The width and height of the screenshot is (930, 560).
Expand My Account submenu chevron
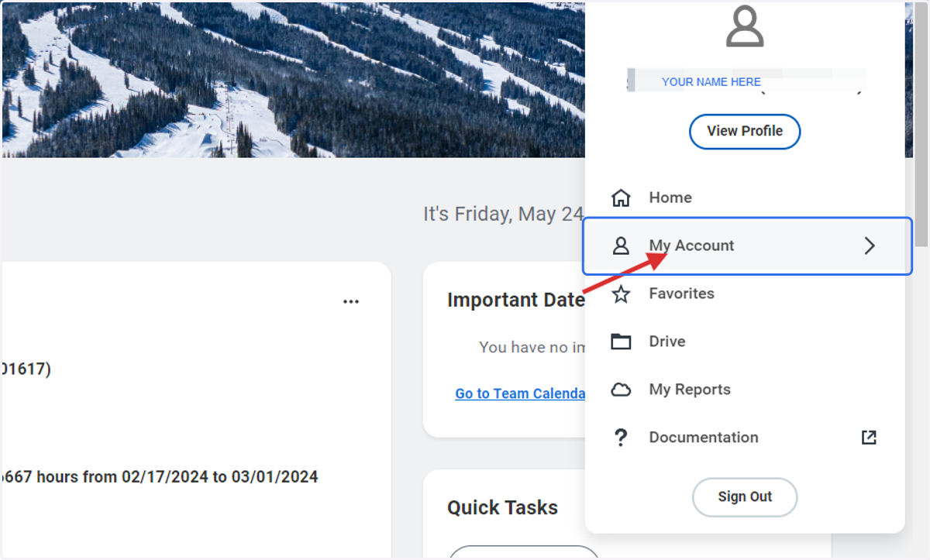870,246
